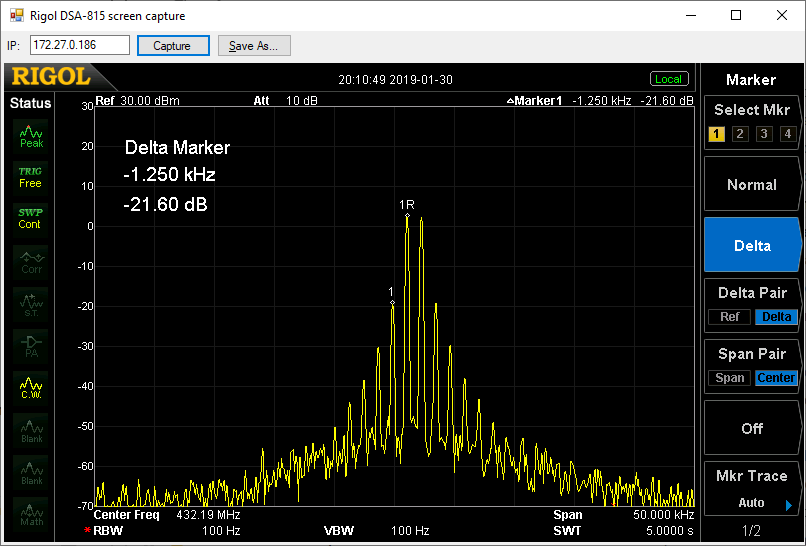Image resolution: width=806 pixels, height=546 pixels.
Task: Choose Center in Span Pair
Action: pos(776,378)
